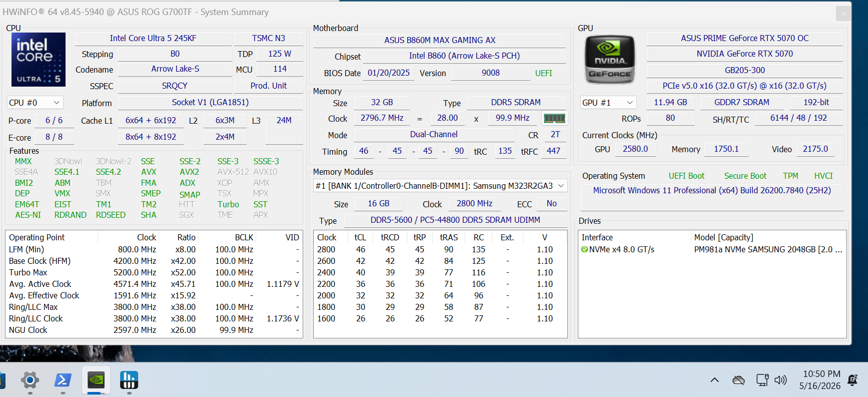Click the SSSE-3 feature flag
The width and height of the screenshot is (868, 397).
(266, 162)
